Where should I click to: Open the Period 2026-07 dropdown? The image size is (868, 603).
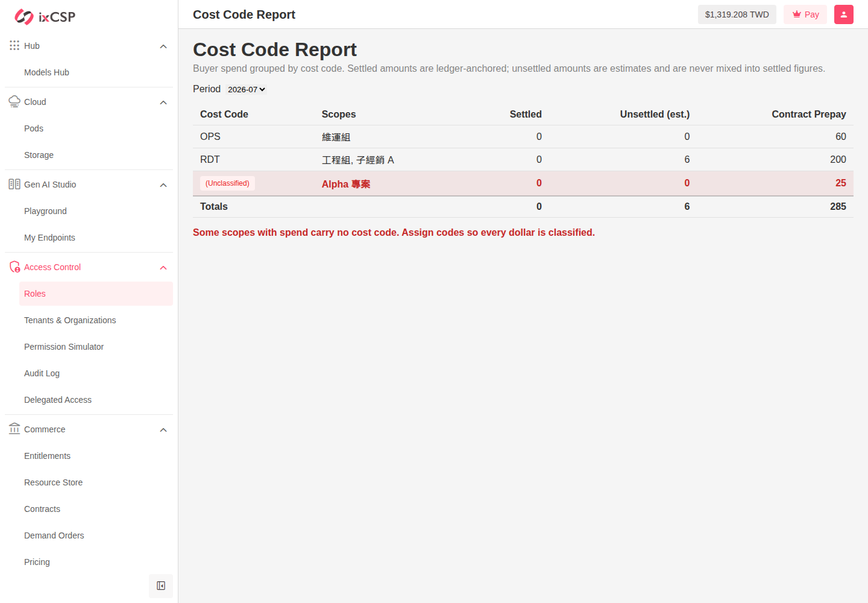coord(247,89)
